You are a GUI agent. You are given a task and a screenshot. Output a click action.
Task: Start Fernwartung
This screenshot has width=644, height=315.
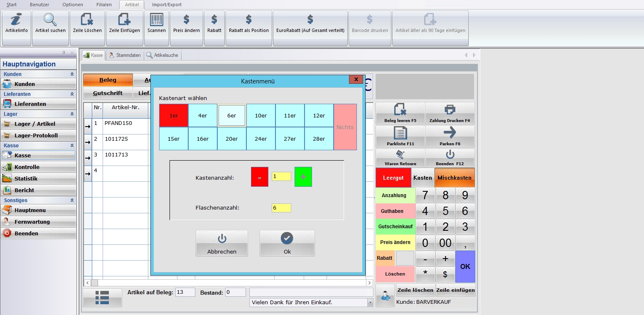tap(38, 222)
